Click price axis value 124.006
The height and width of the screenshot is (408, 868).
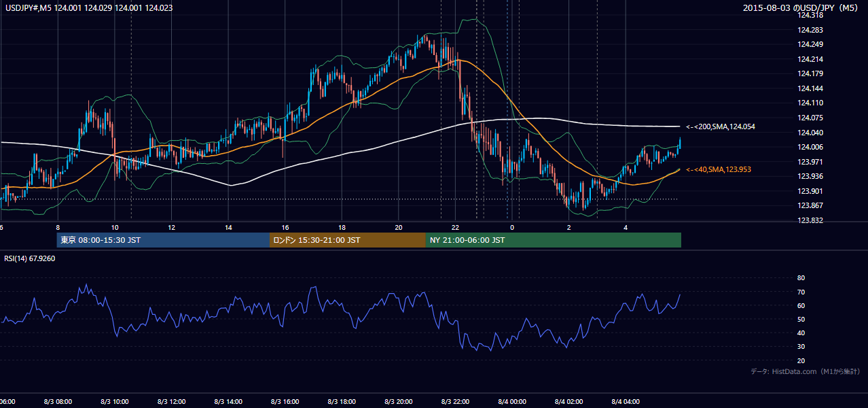(x=811, y=147)
